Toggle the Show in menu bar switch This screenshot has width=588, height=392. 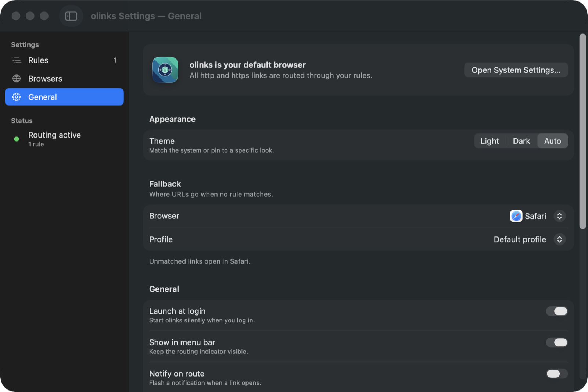point(557,342)
